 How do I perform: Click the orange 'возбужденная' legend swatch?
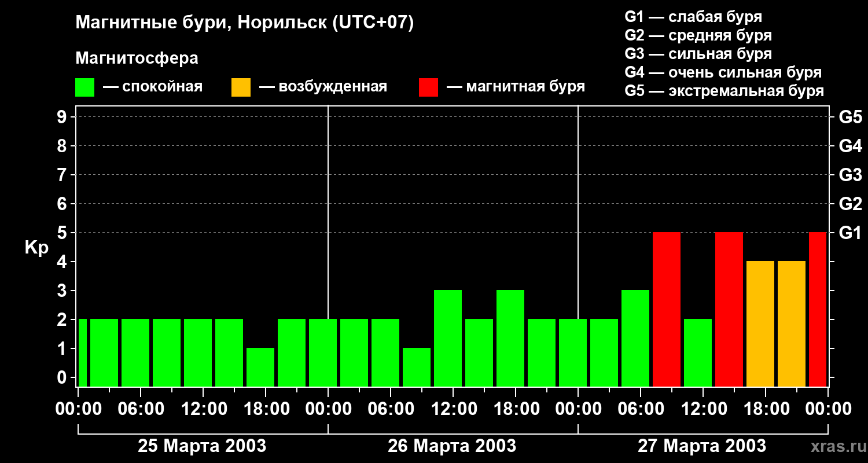click(241, 87)
